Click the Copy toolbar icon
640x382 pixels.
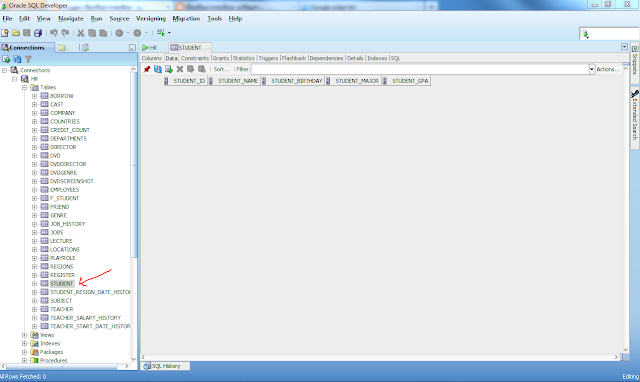92,33
